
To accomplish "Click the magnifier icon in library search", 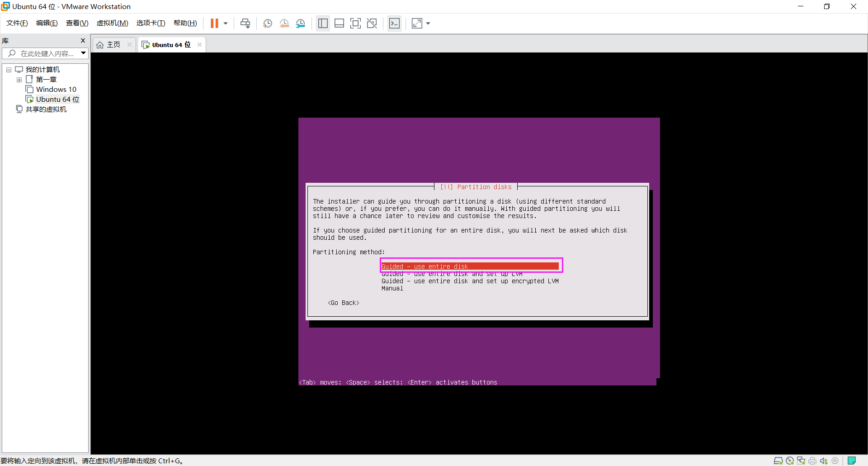I will click(x=12, y=53).
